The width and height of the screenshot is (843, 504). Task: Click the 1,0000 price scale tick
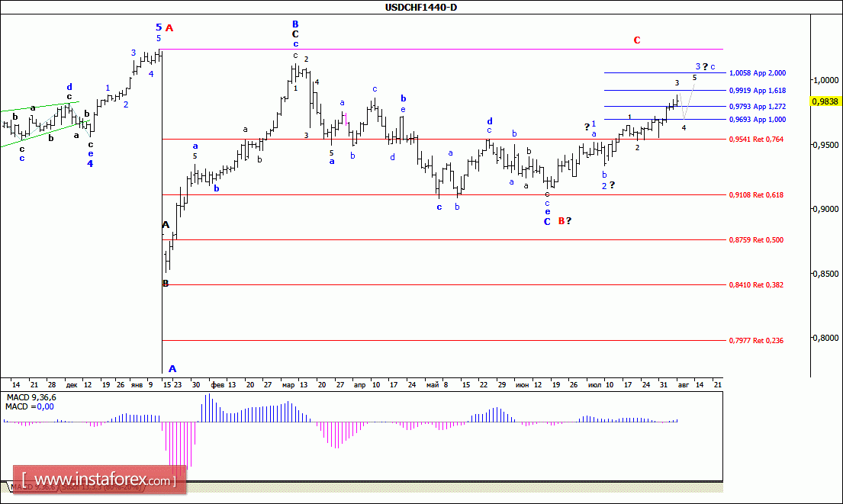(x=826, y=80)
